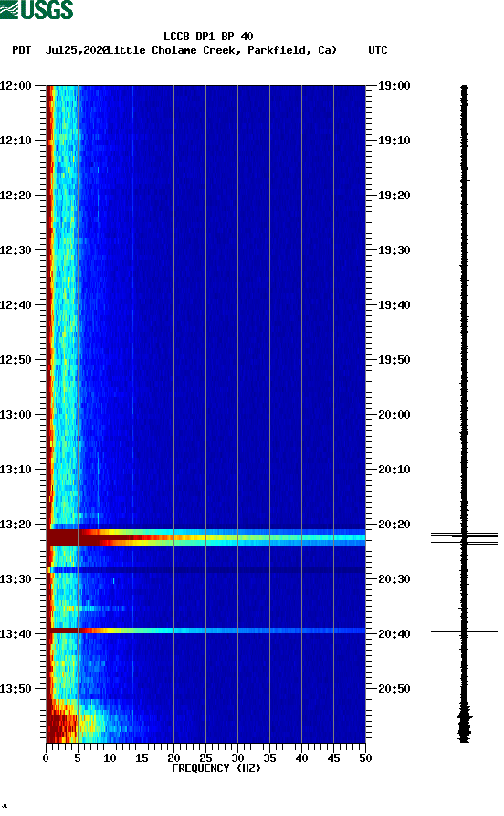Click the broadband event band near 13:22
This screenshot has width=504, height=816.
click(206, 537)
